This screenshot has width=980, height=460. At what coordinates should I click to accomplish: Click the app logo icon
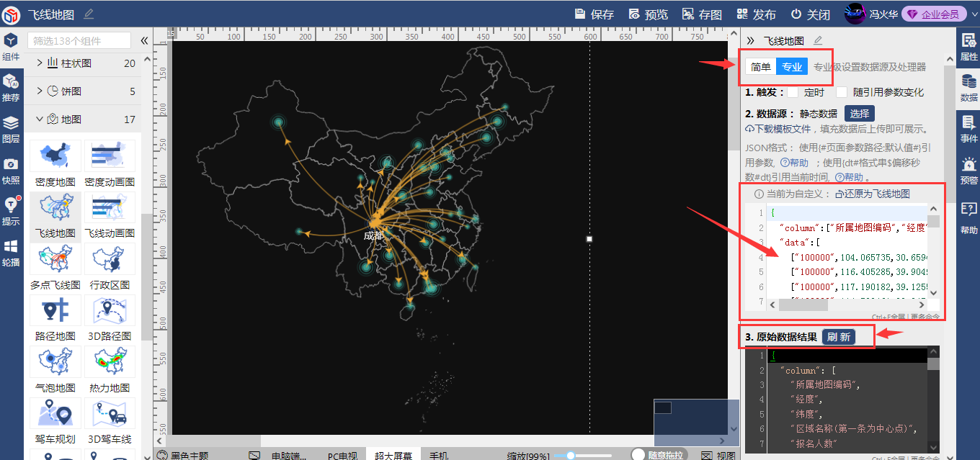coord(11,14)
